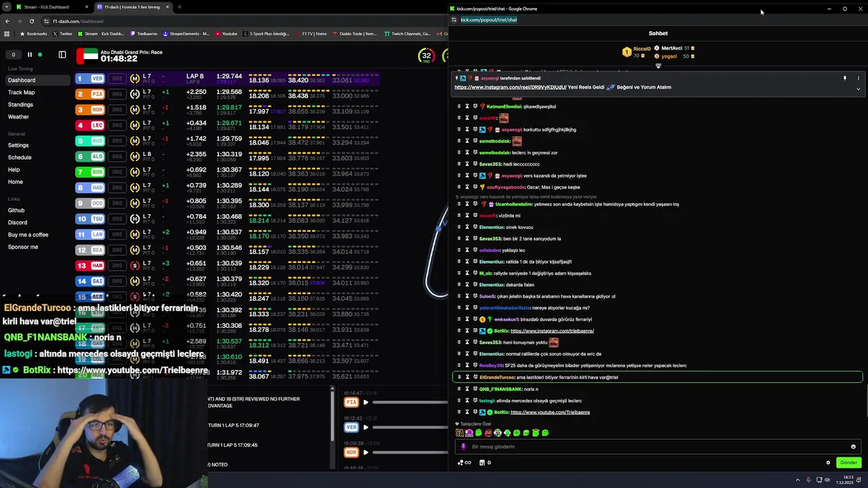Screen dimensions: 868x488
Task: Open the Github link in sidebar
Action: (x=16, y=210)
